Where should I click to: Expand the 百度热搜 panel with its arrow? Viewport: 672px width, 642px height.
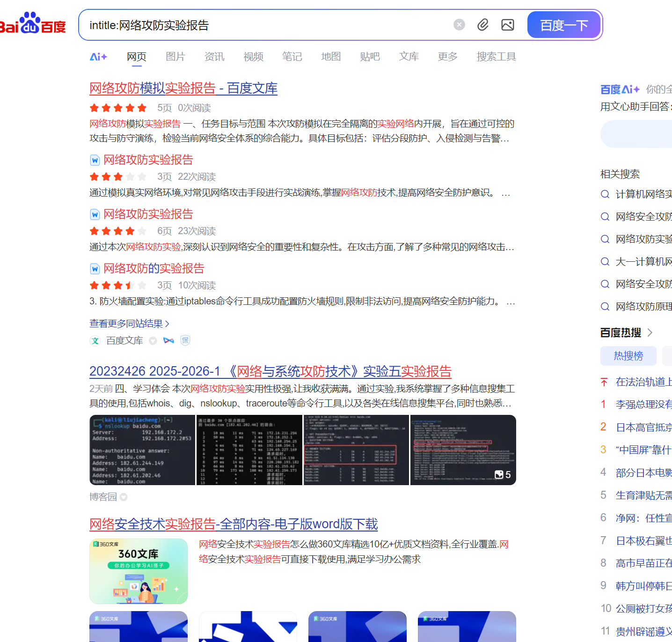650,332
